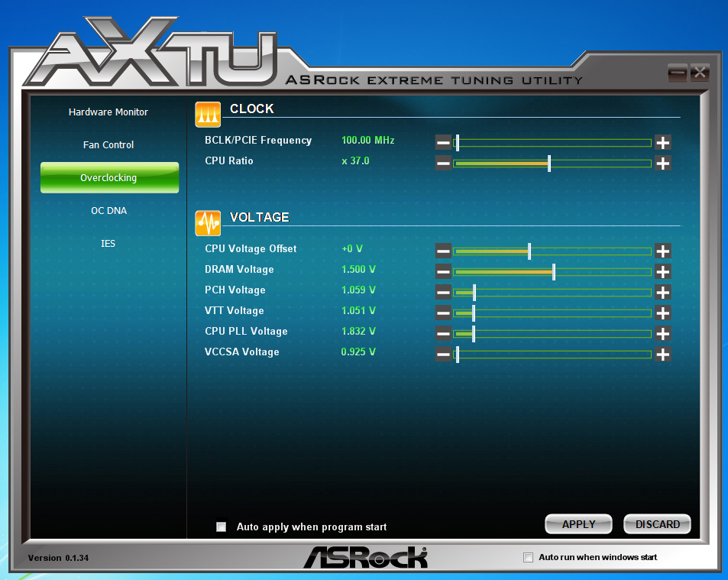Select the Overclocking tab
The image size is (728, 580).
tap(109, 177)
